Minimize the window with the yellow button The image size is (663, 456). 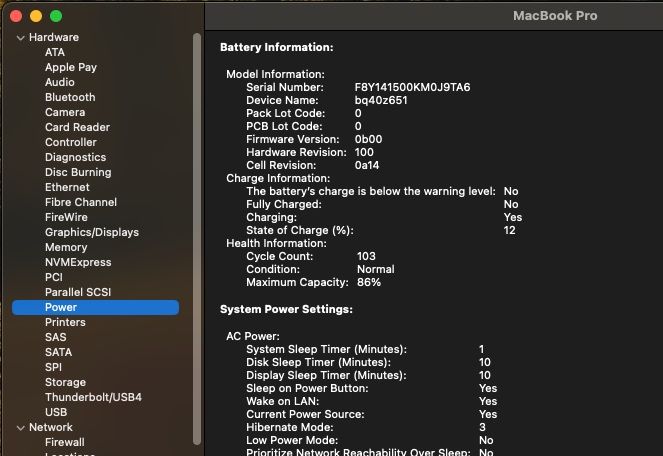[36, 16]
